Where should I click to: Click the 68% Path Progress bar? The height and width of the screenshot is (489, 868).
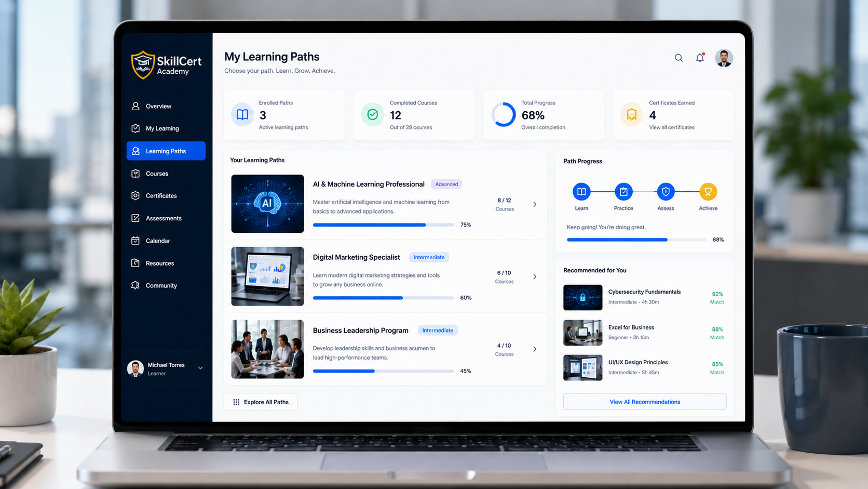point(636,240)
